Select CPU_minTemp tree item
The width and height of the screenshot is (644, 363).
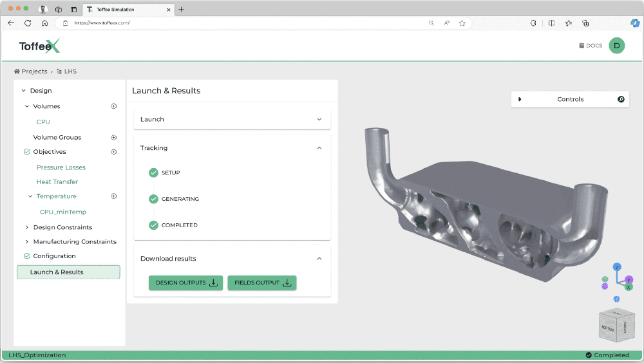click(62, 212)
